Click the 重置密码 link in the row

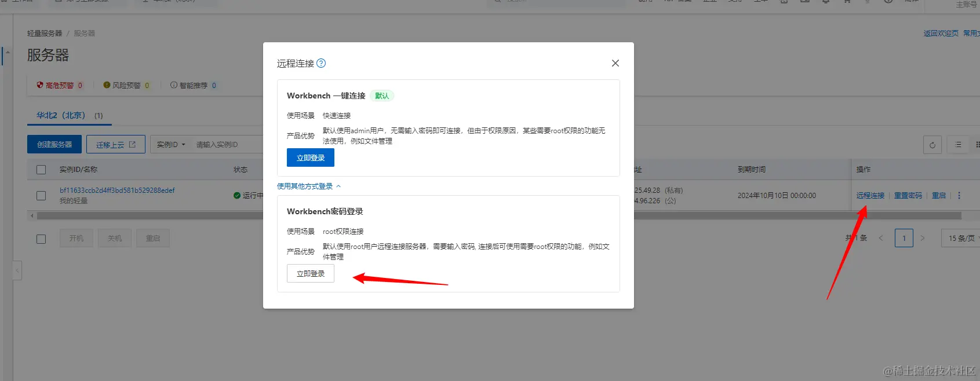pos(908,196)
